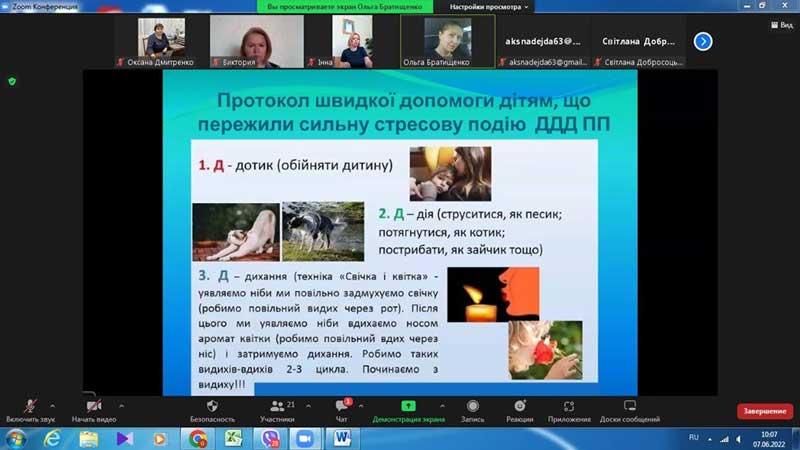Open the View options dropdown at top
This screenshot has height=450, width=800.
[488, 7]
